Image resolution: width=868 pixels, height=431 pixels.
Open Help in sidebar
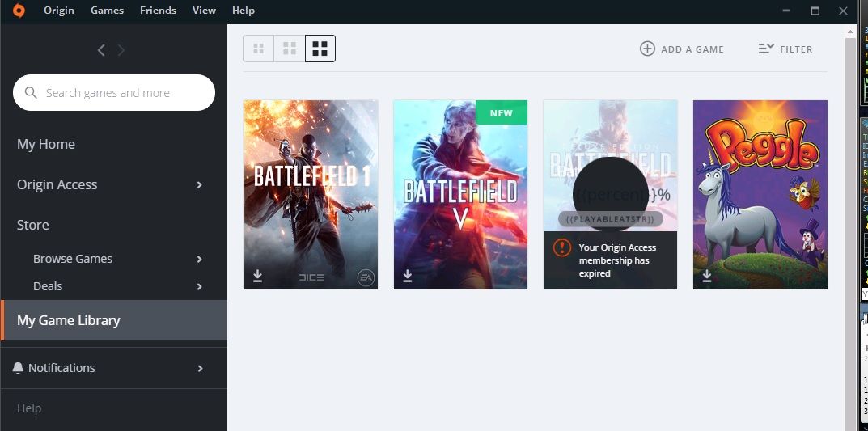coord(29,408)
